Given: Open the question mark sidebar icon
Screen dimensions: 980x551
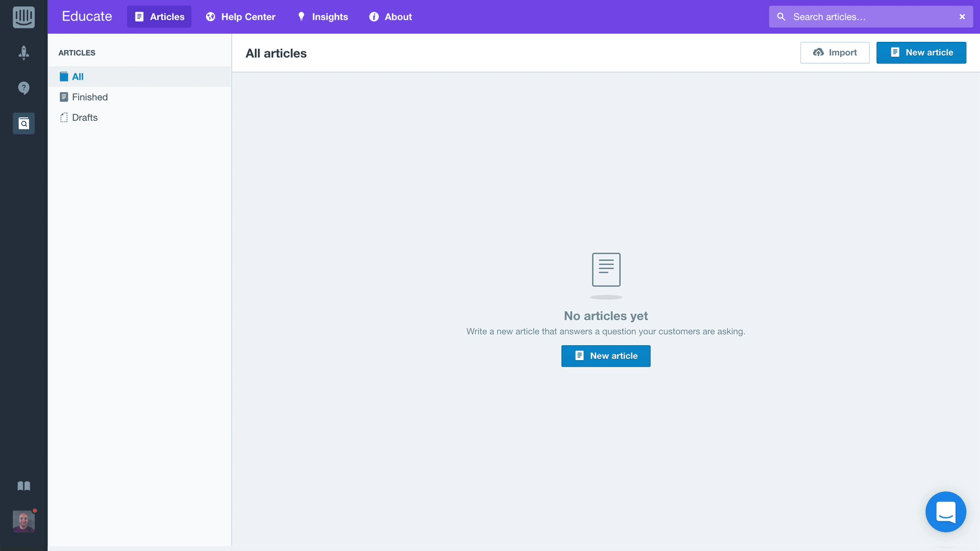Looking at the screenshot, I should 23,88.
